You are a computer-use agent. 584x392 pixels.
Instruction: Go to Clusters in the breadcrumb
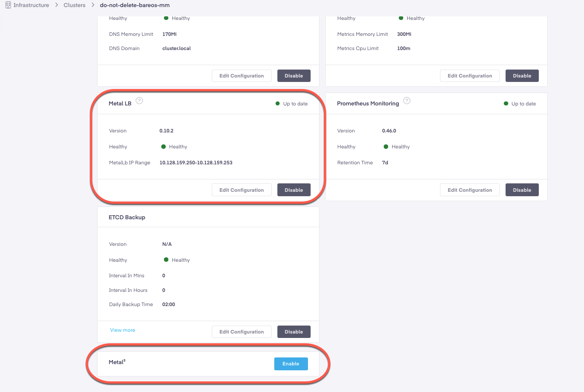[x=74, y=5]
